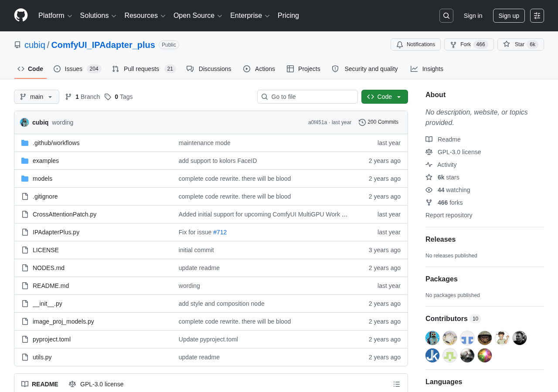Expand the Enterprise menu
558x392 pixels.
tap(250, 16)
